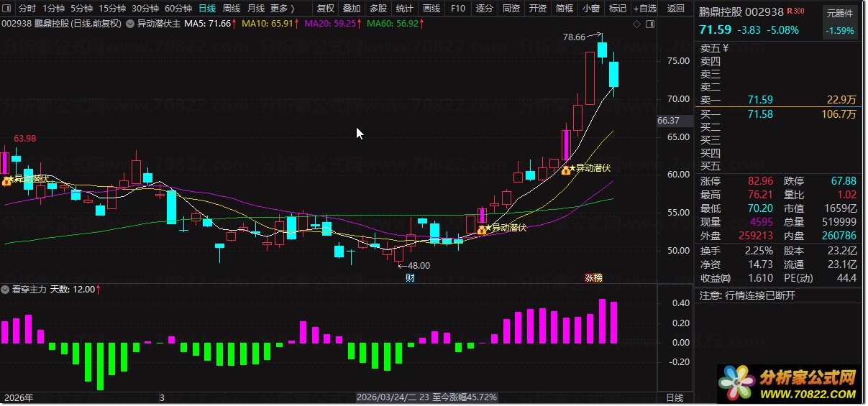Toggle the 小窗 small window
The height and width of the screenshot is (406, 868).
coord(591,9)
